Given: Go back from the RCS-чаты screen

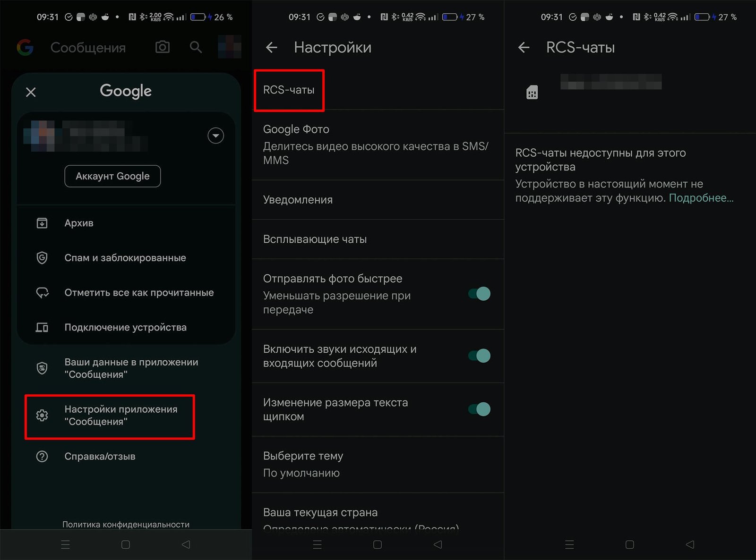Looking at the screenshot, I should [524, 47].
